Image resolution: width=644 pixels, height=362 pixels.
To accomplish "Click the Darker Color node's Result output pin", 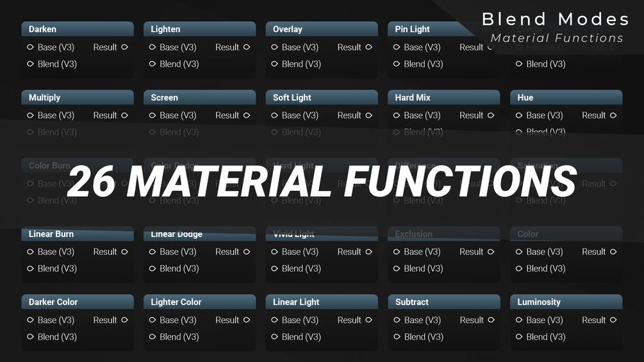I will pos(124,320).
